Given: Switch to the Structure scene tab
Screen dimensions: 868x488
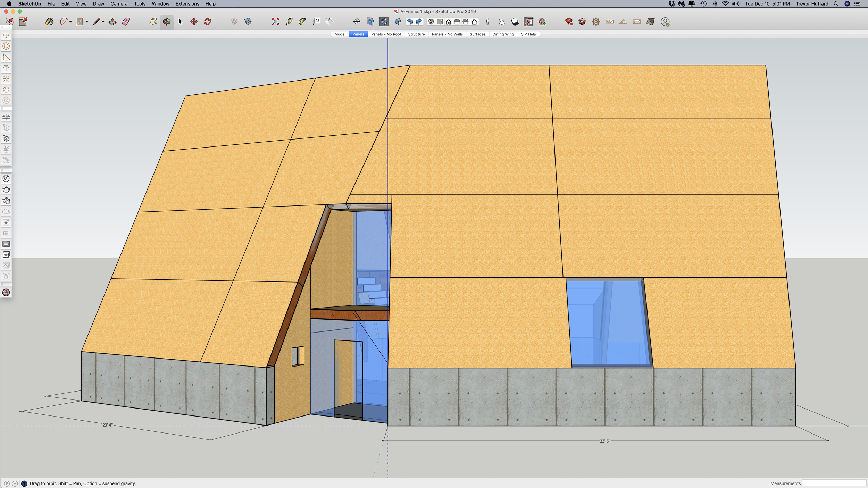Looking at the screenshot, I should pyautogui.click(x=416, y=34).
